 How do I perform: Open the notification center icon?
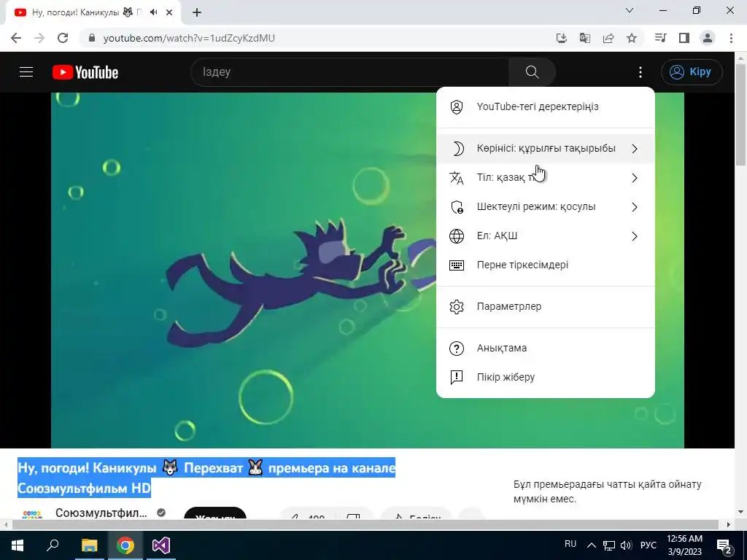(724, 545)
